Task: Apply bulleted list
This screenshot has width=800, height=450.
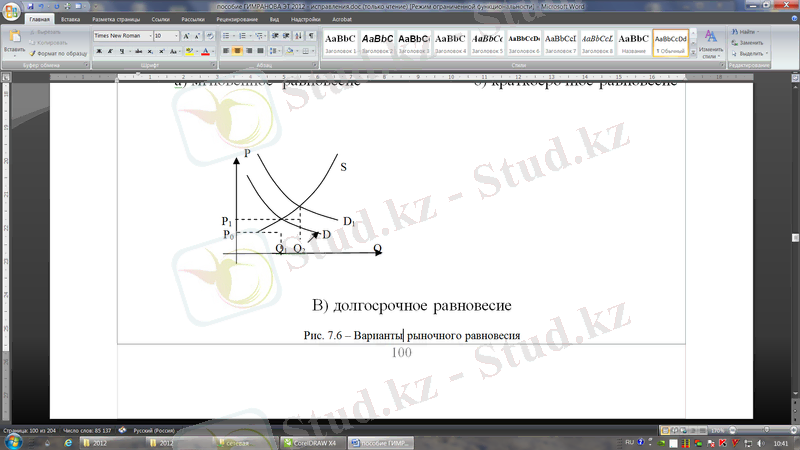Action: (226, 36)
